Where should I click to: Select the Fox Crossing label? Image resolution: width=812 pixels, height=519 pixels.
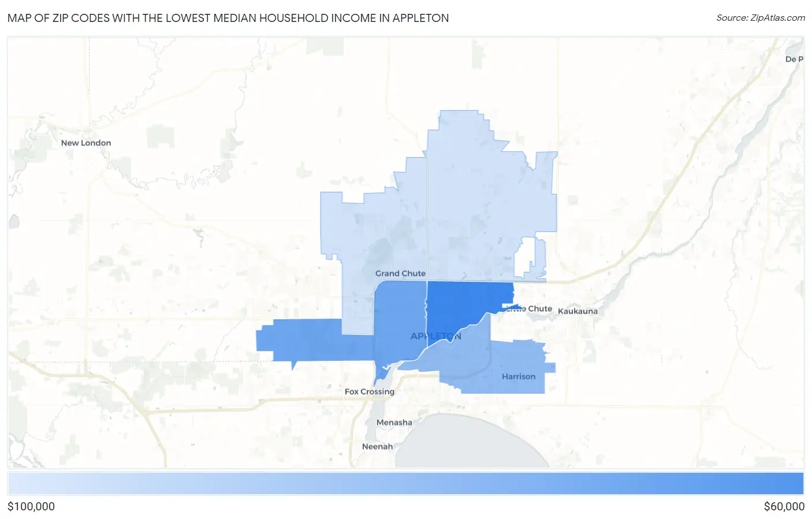(x=370, y=391)
